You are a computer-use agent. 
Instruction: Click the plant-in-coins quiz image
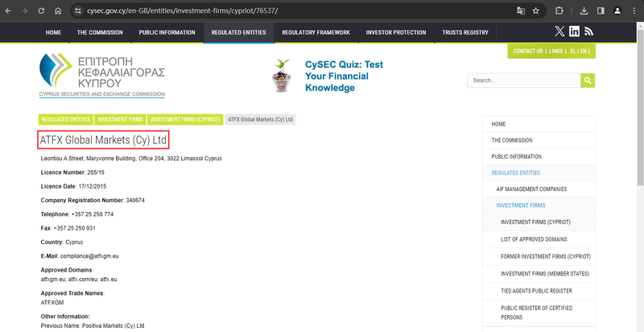click(x=283, y=76)
